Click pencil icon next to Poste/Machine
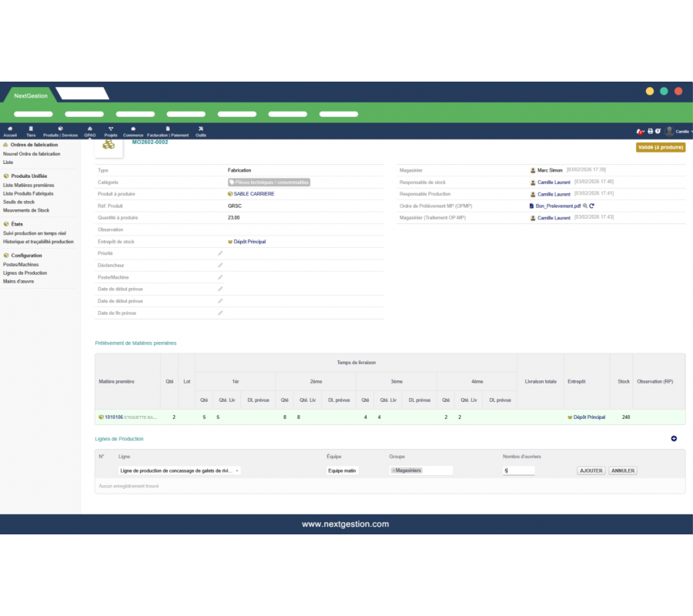The height and width of the screenshot is (616, 693). click(220, 277)
